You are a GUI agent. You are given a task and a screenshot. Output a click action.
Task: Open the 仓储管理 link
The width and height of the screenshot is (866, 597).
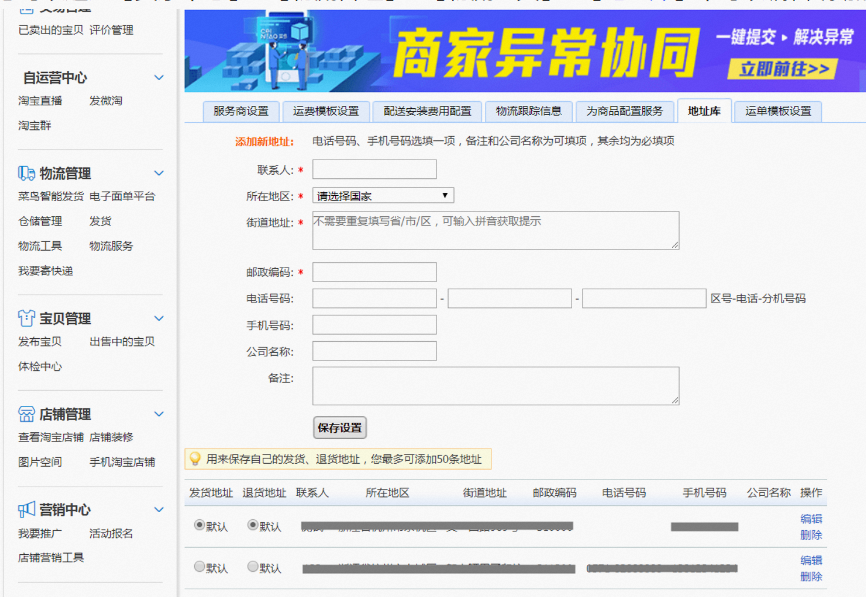40,221
